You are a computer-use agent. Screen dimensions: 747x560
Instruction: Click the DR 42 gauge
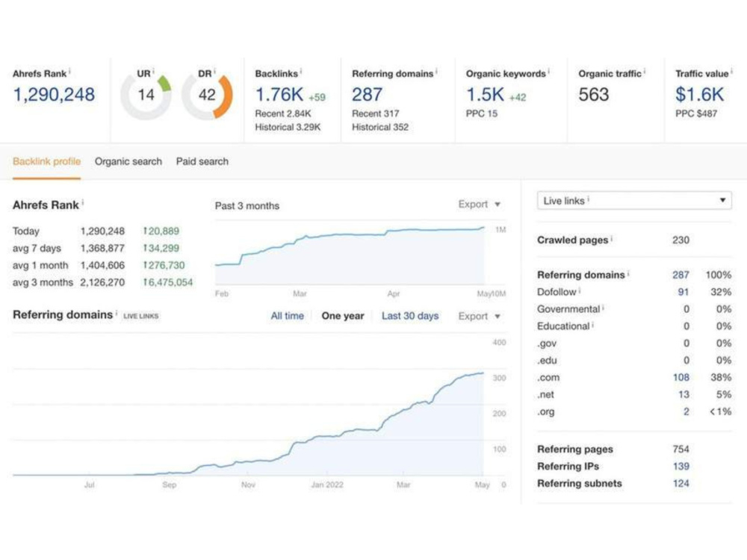[x=207, y=95]
